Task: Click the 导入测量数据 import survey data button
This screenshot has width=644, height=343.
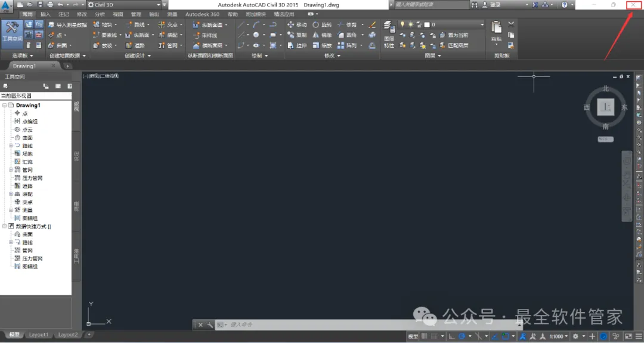Action: (68, 24)
